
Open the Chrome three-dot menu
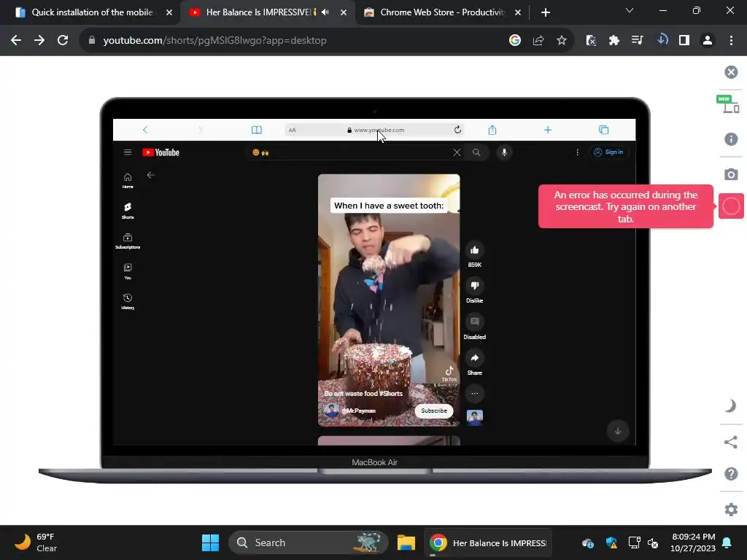[x=731, y=41]
